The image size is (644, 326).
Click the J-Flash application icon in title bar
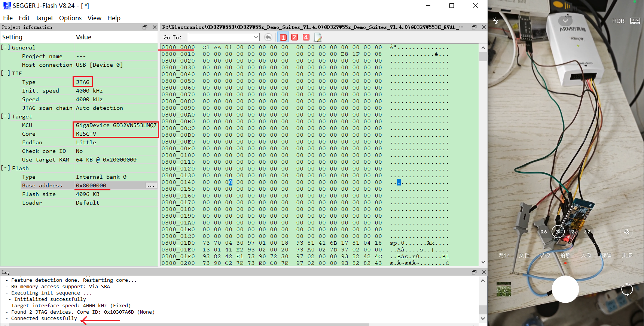(x=7, y=6)
